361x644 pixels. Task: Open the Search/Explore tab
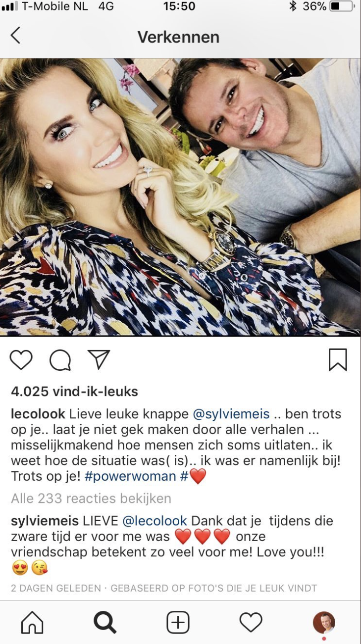coord(105,622)
